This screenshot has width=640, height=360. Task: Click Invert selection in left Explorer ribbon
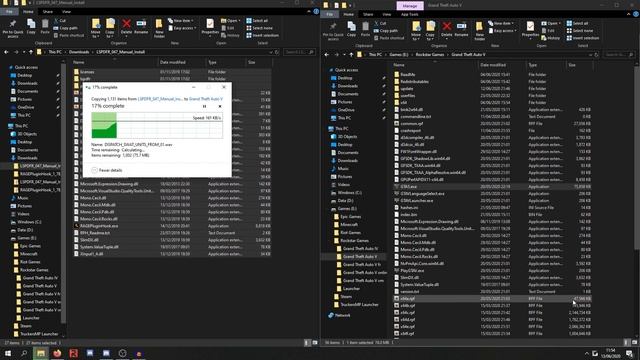point(262,36)
